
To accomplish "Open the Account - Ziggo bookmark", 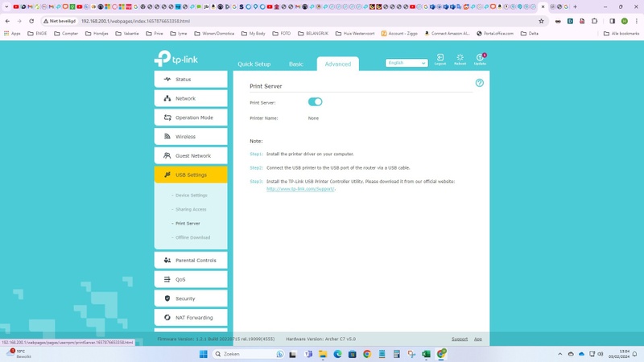I will click(x=399, y=33).
